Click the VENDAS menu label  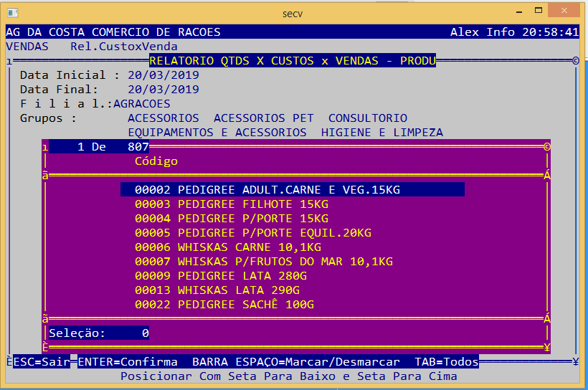[x=27, y=47]
